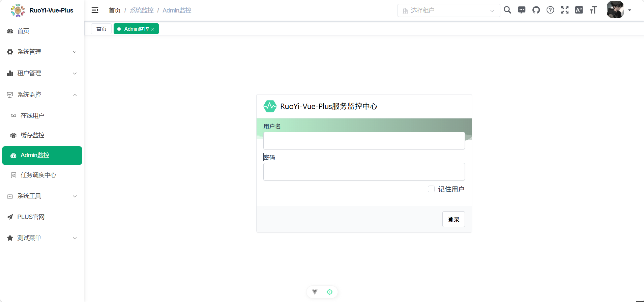Collapse the sidebar with hamburger icon

(95, 10)
